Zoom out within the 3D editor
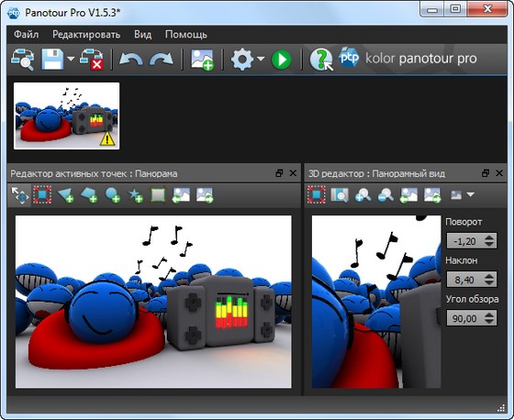 click(x=385, y=195)
